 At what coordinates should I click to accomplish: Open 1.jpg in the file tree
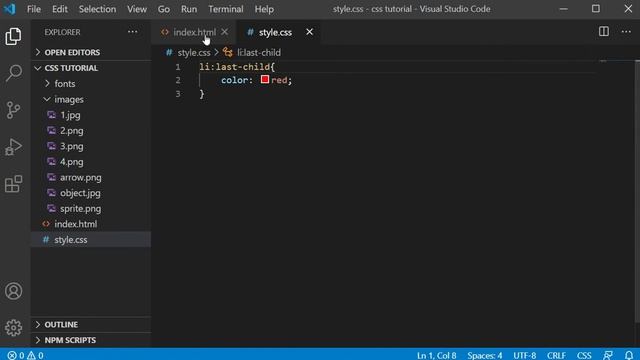coord(91,115)
